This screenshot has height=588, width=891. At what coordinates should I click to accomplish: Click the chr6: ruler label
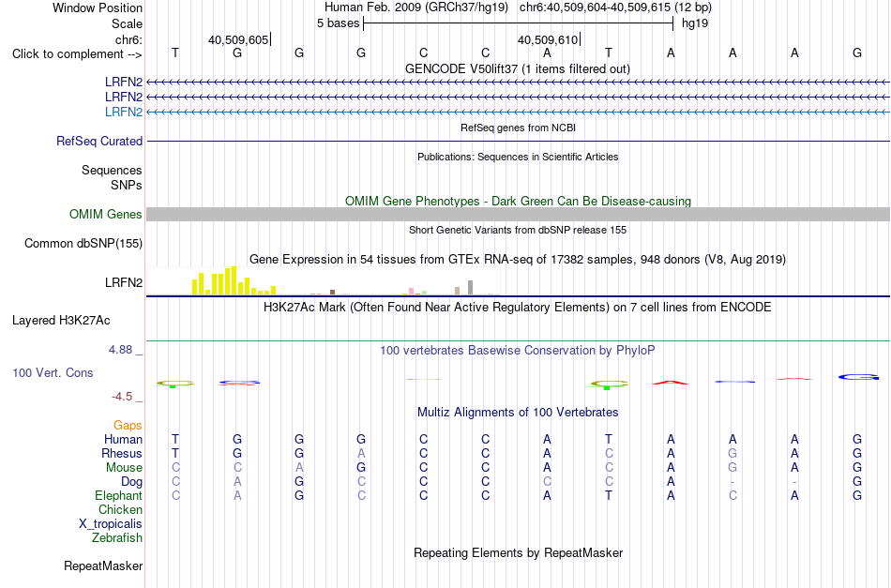point(128,39)
